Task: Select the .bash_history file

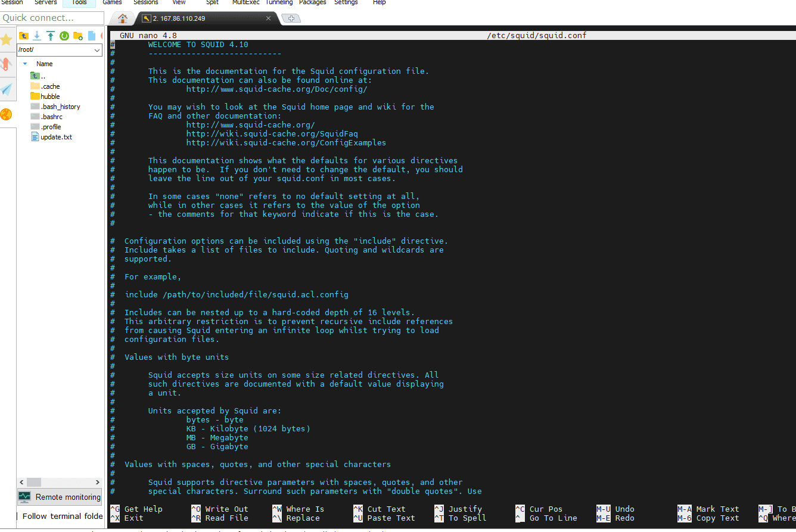Action: (x=55, y=107)
